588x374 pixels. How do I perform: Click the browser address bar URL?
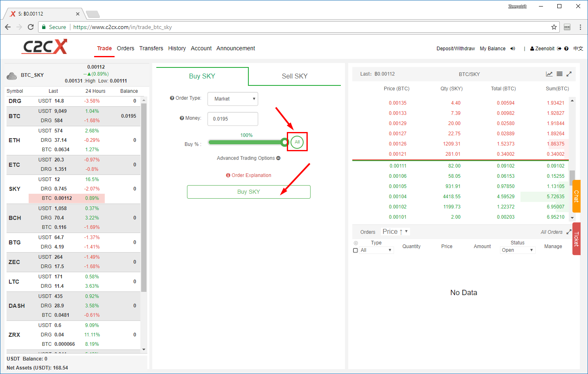(122, 27)
